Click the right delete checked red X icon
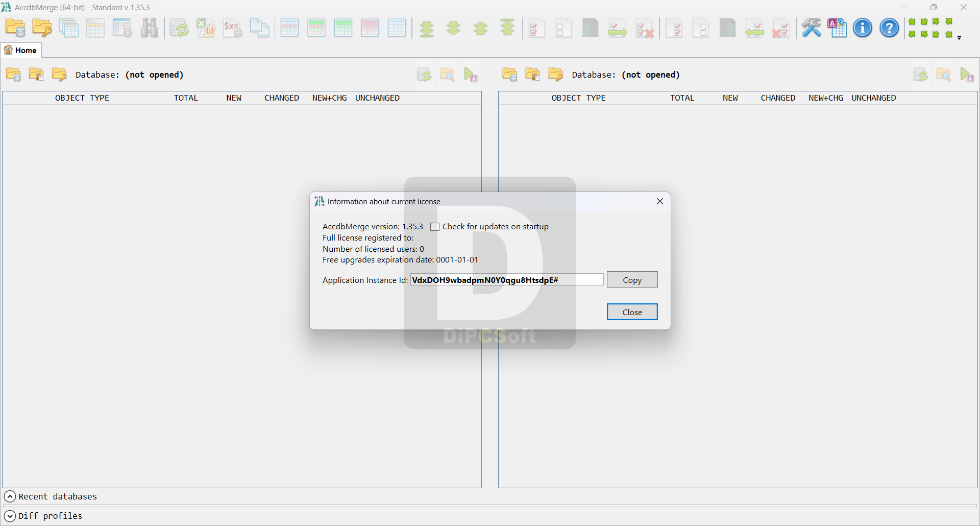980x526 pixels. (x=780, y=29)
